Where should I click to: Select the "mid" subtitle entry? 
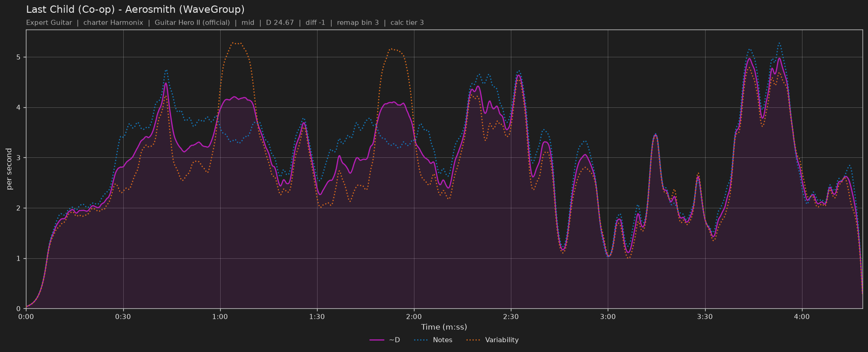(248, 23)
